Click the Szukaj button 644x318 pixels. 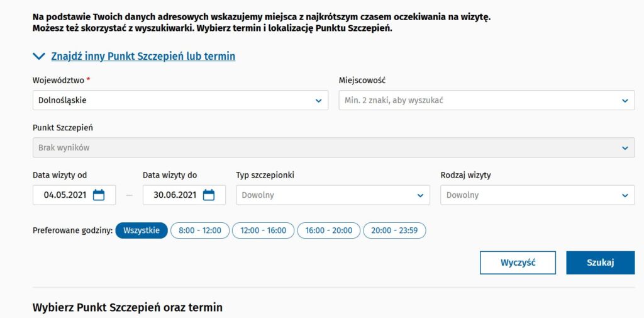[x=601, y=263]
